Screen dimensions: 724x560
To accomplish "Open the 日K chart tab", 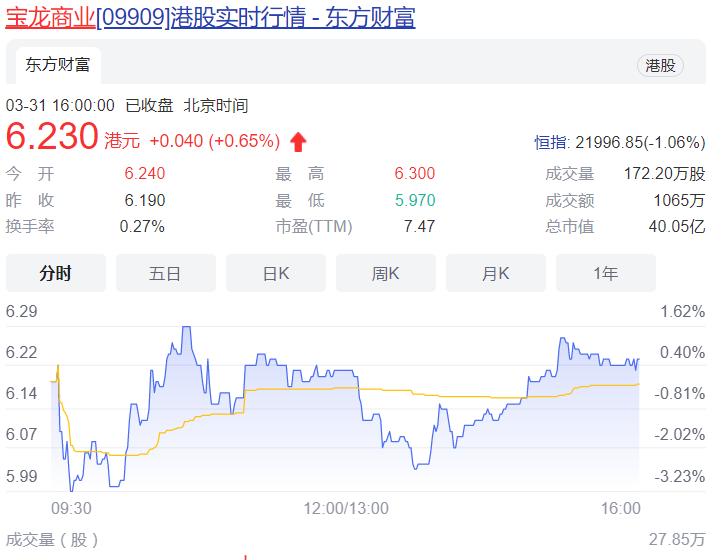I will (276, 273).
